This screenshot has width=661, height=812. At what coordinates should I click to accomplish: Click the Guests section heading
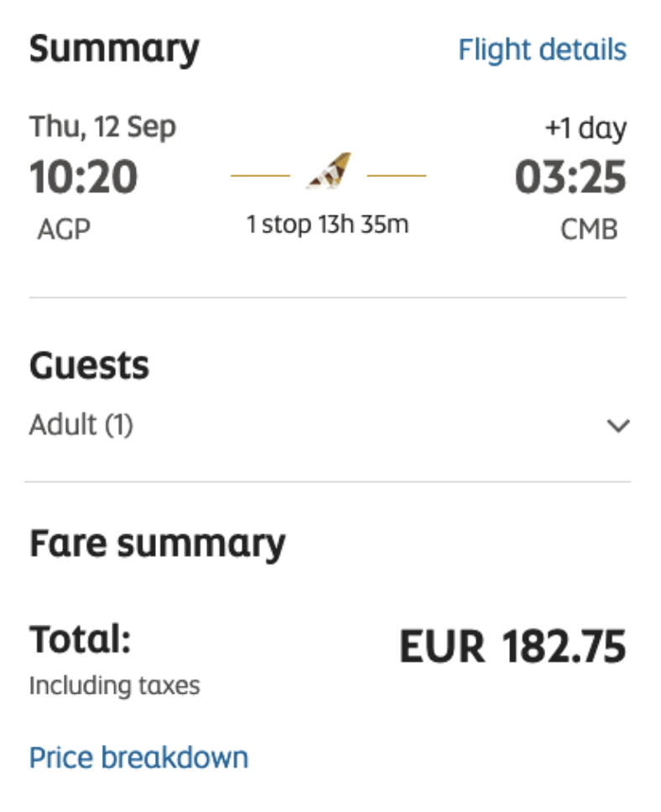coord(89,366)
